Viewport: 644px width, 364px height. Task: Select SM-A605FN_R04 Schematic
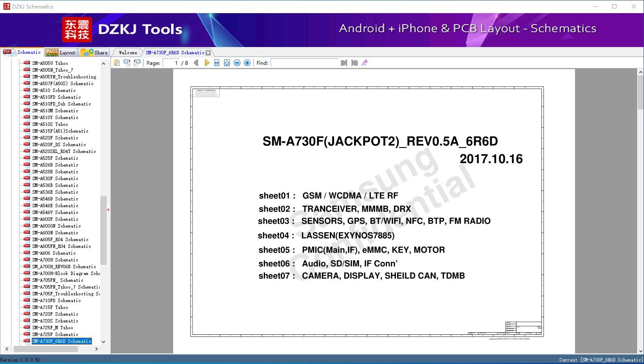[62, 246]
